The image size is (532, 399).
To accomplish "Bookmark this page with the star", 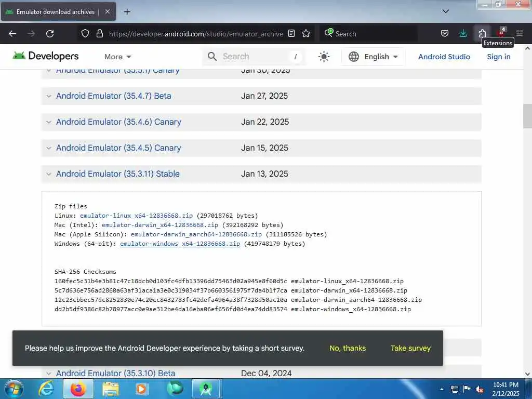I will pos(306,34).
